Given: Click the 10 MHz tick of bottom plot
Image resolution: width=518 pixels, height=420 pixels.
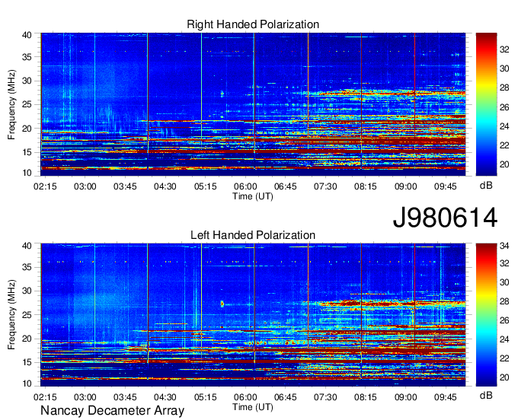Looking at the screenshot, I should tap(27, 383).
